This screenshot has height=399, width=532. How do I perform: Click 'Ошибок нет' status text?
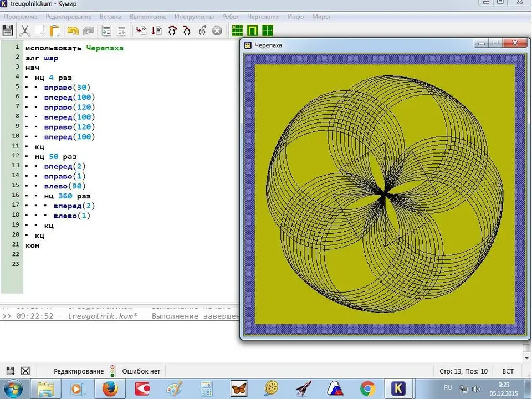(141, 371)
